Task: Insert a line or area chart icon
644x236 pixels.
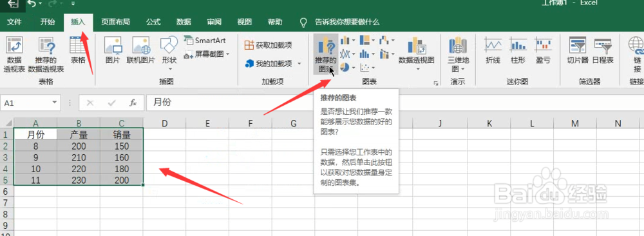Action: point(345,54)
